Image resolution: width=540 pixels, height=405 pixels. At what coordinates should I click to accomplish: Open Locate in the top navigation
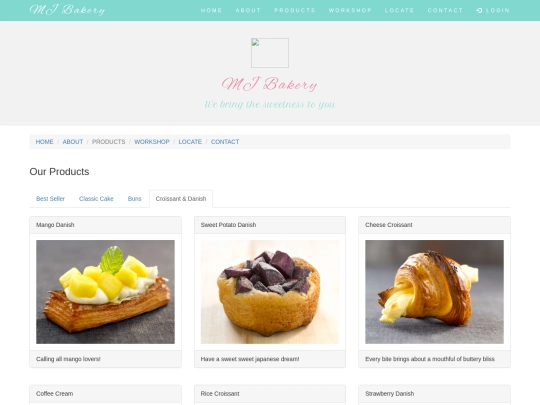(x=399, y=10)
